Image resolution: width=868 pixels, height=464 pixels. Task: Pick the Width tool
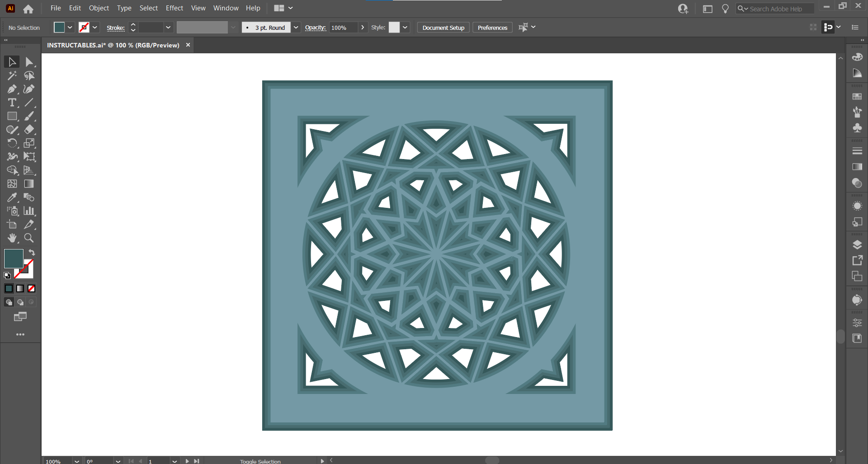coord(12,157)
